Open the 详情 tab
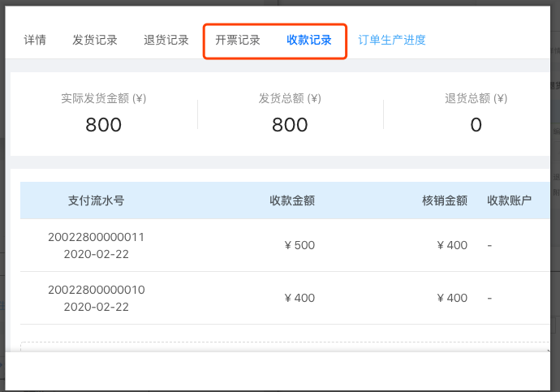560x392 pixels. pos(35,40)
